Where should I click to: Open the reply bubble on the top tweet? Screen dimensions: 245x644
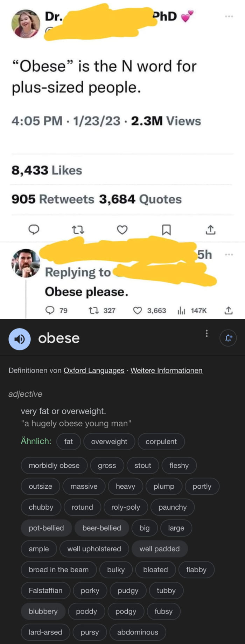click(x=34, y=230)
